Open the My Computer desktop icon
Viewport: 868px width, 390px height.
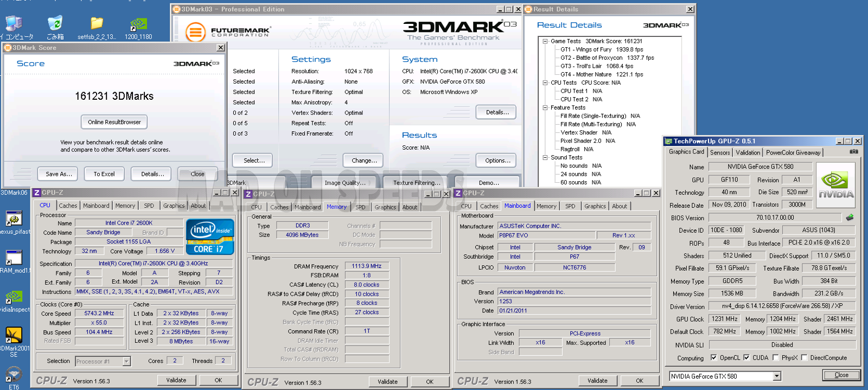click(x=14, y=24)
